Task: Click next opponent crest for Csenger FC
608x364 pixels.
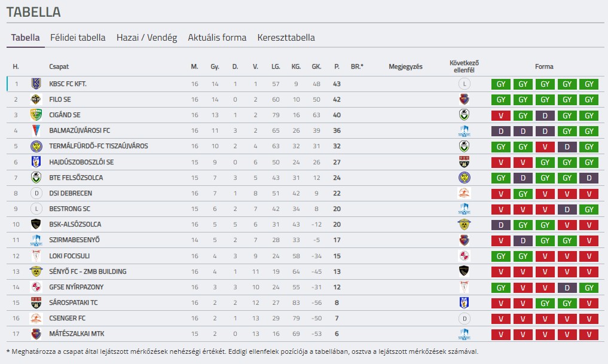Action: (x=464, y=318)
